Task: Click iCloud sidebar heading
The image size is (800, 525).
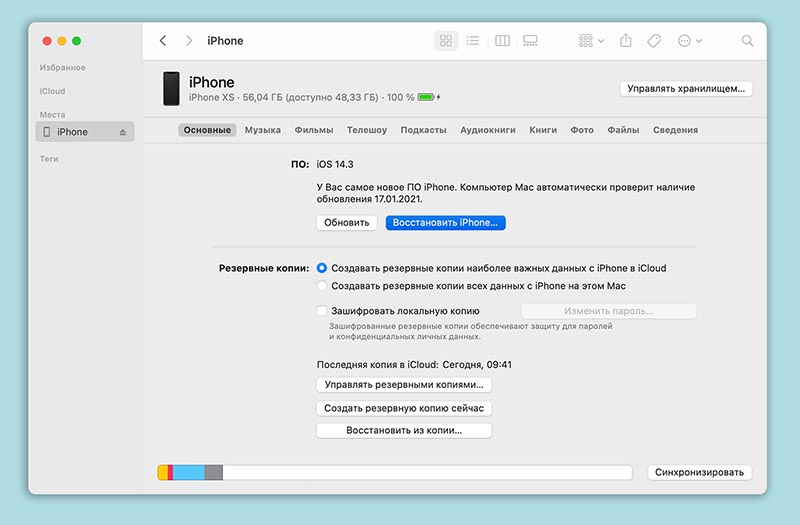Action: click(x=52, y=91)
